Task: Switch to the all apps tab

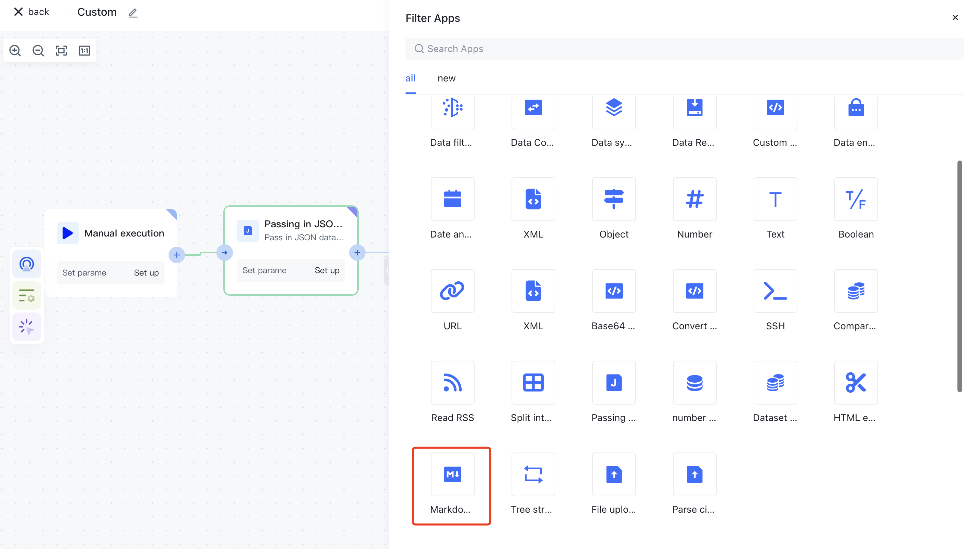Action: coord(410,78)
